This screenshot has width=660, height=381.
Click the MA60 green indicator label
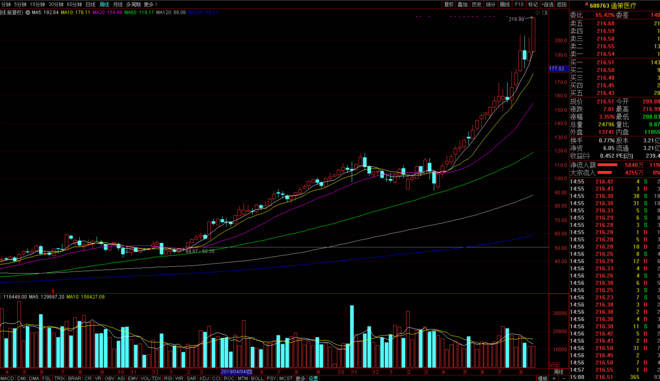[x=139, y=13]
